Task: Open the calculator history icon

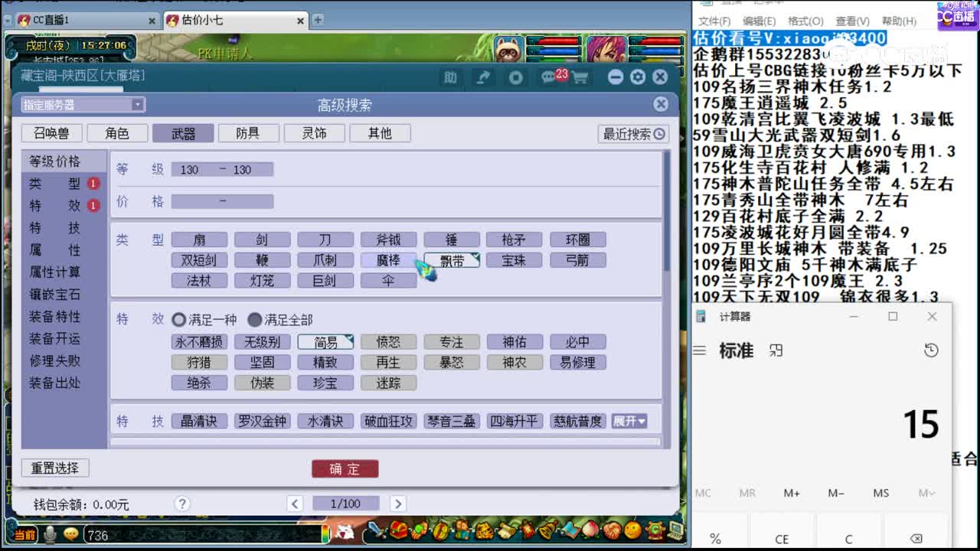Action: 931,350
